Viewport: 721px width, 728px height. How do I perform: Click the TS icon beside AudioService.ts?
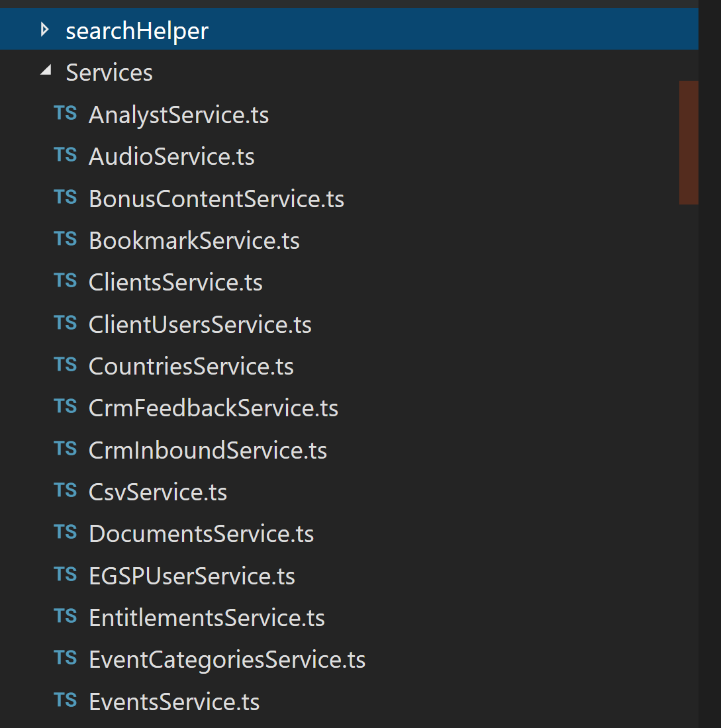point(64,155)
